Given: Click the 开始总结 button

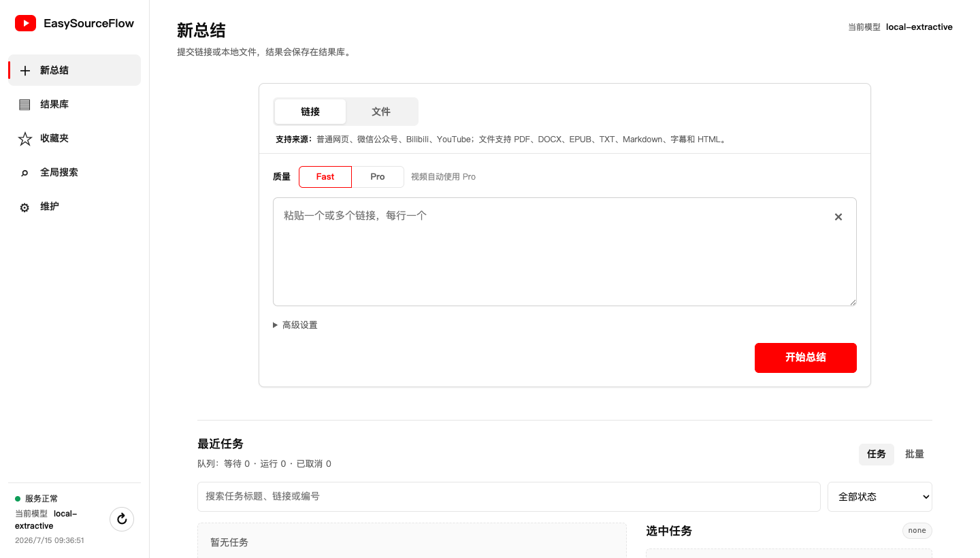Looking at the screenshot, I should tap(806, 358).
